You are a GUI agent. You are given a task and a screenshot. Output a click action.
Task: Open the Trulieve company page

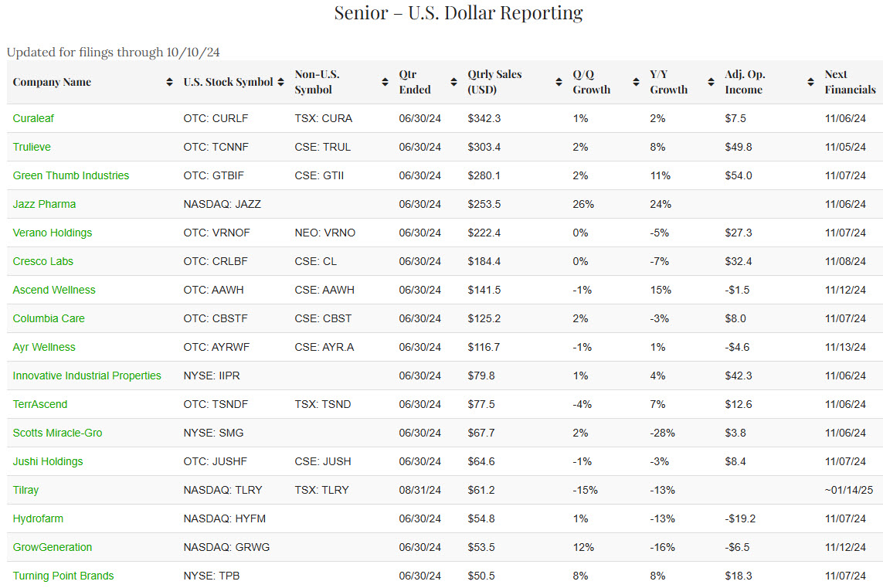click(x=32, y=147)
